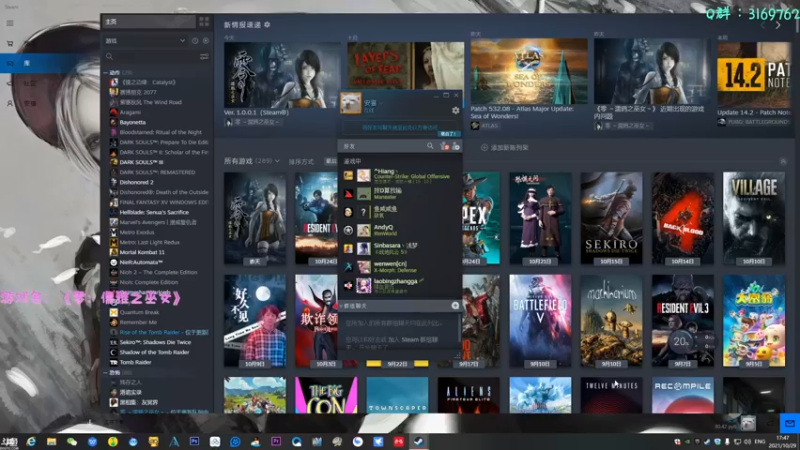Switch the library to grid view icon
Screen dimensions: 800x450
(x=204, y=21)
